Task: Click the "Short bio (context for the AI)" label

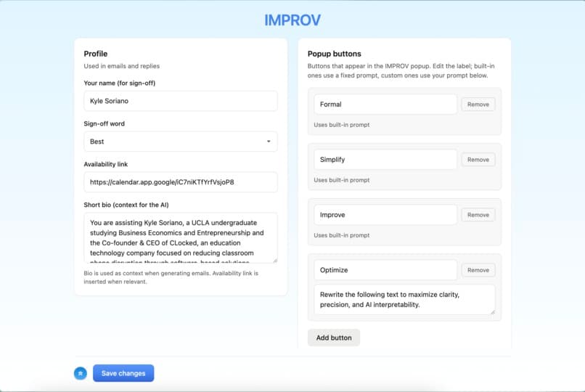Action: pyautogui.click(x=126, y=205)
